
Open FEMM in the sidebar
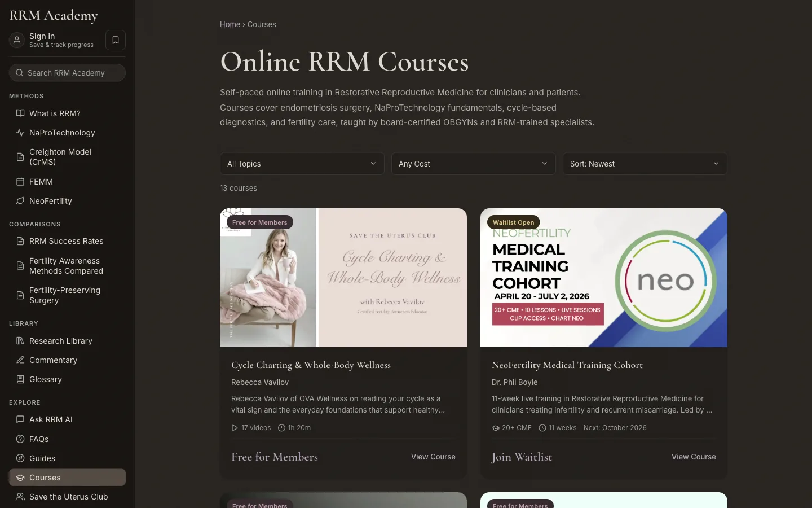click(67, 182)
